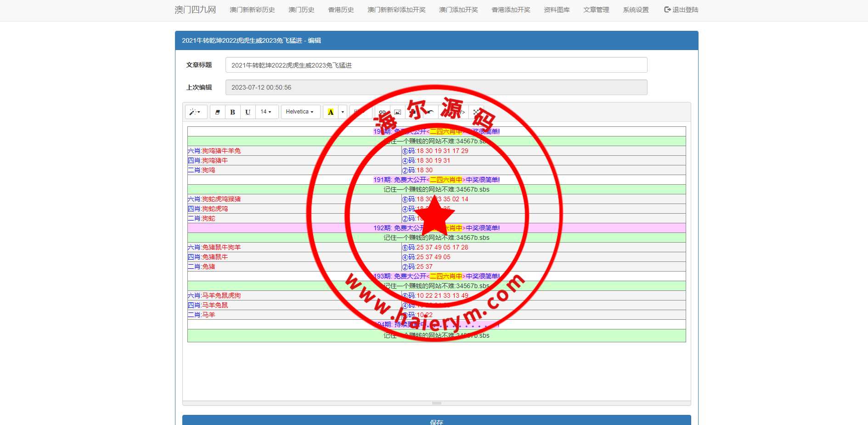Insert an image using the picture icon
The height and width of the screenshot is (425, 868).
point(397,112)
